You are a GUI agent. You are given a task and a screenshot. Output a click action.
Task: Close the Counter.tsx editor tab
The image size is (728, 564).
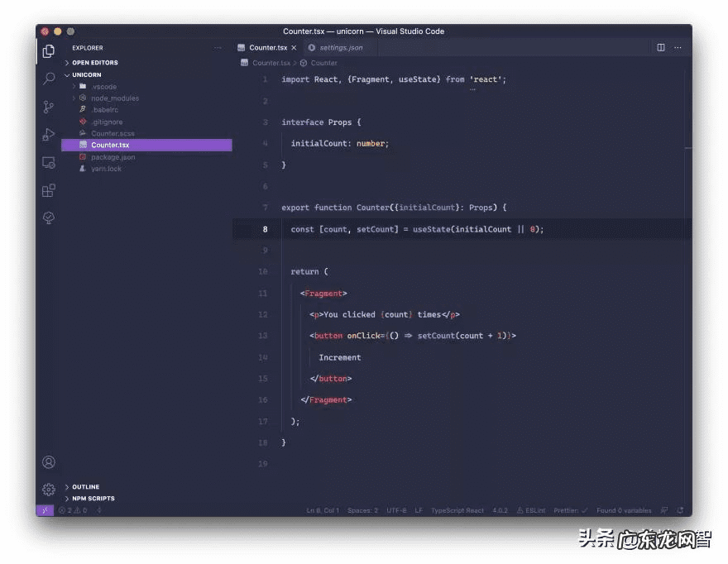click(x=294, y=48)
